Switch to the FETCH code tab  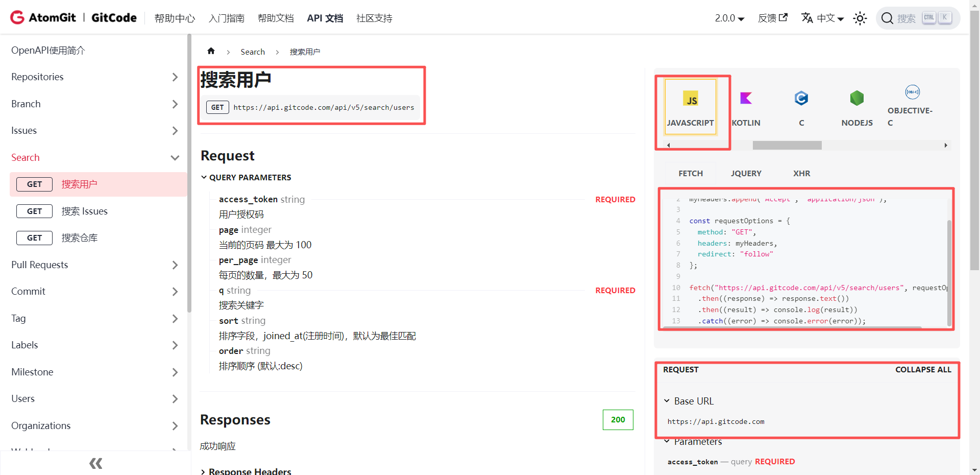691,174
